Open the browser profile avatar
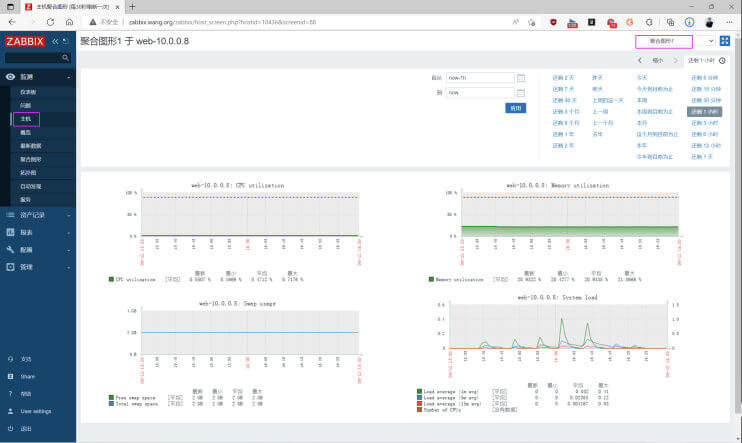The height and width of the screenshot is (443, 742). coord(709,22)
